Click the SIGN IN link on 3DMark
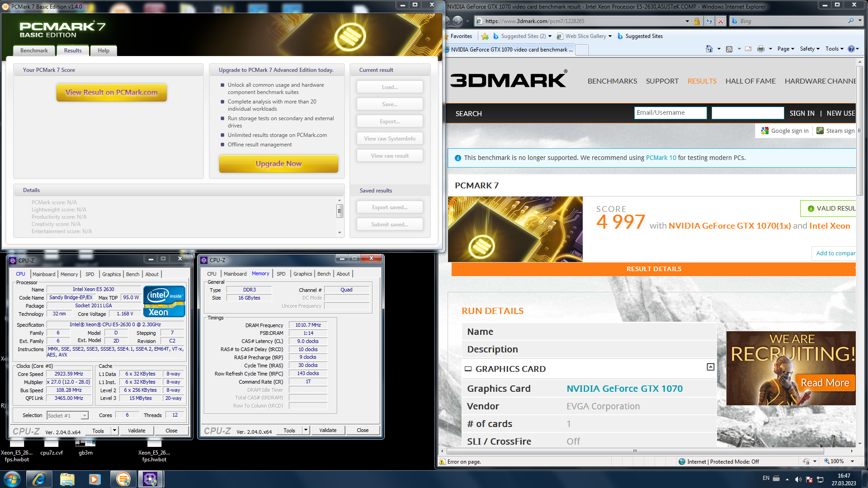The height and width of the screenshot is (488, 868). [802, 113]
